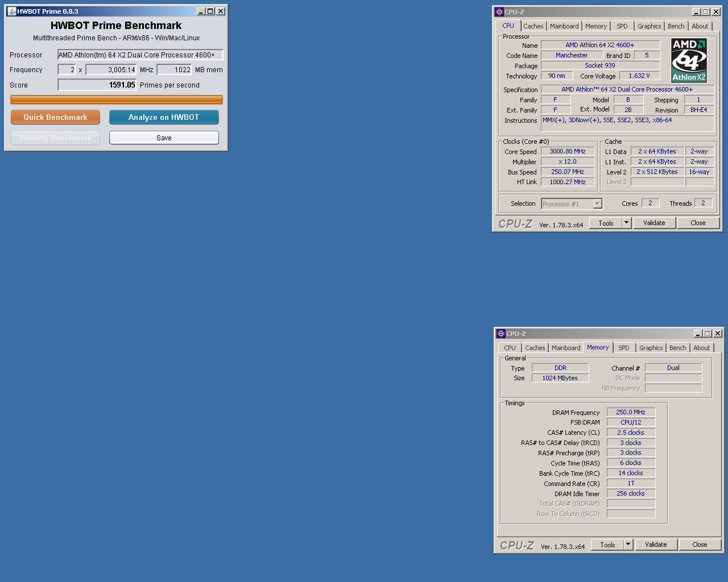Click the Processor name field in HWBOT Prime
This screenshot has width=728, height=582.
coord(140,55)
